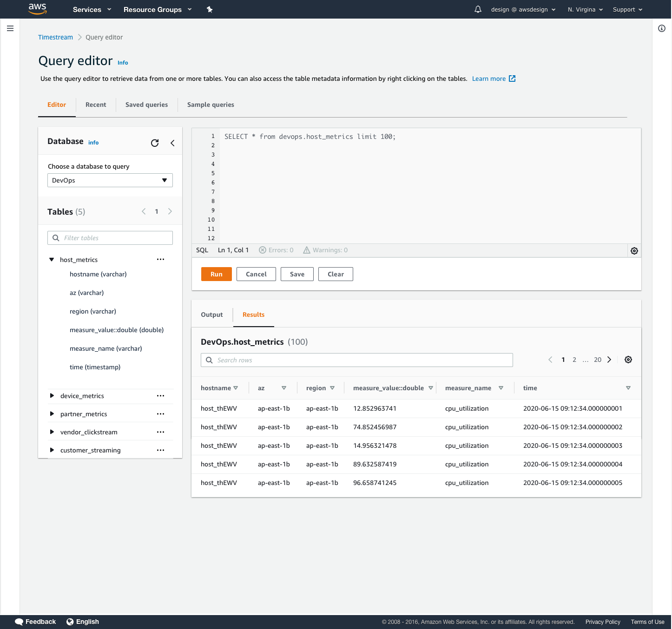Viewport: 672px width, 629px height.
Task: Open vendor_clickstream table options menu
Action: click(x=161, y=432)
